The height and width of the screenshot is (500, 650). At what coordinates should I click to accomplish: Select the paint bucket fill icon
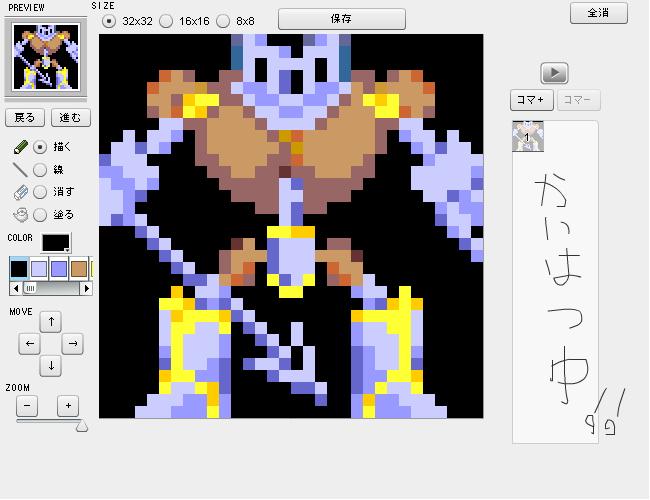[20, 214]
